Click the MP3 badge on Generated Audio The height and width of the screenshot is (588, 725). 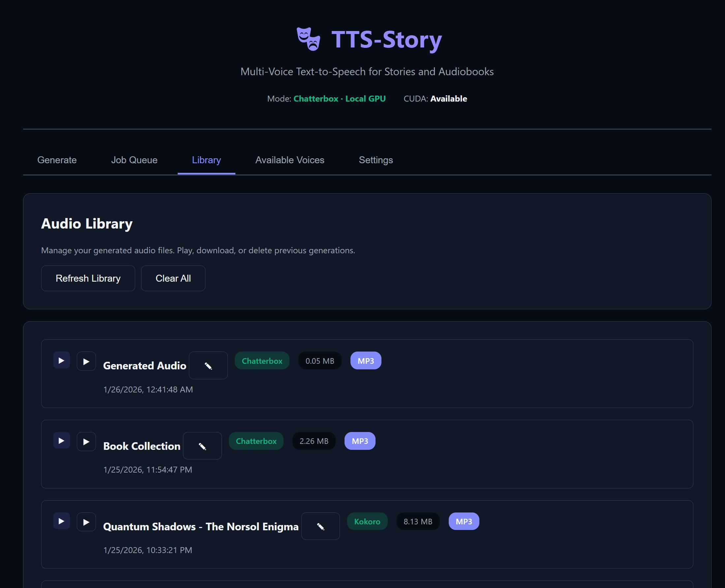pyautogui.click(x=366, y=361)
